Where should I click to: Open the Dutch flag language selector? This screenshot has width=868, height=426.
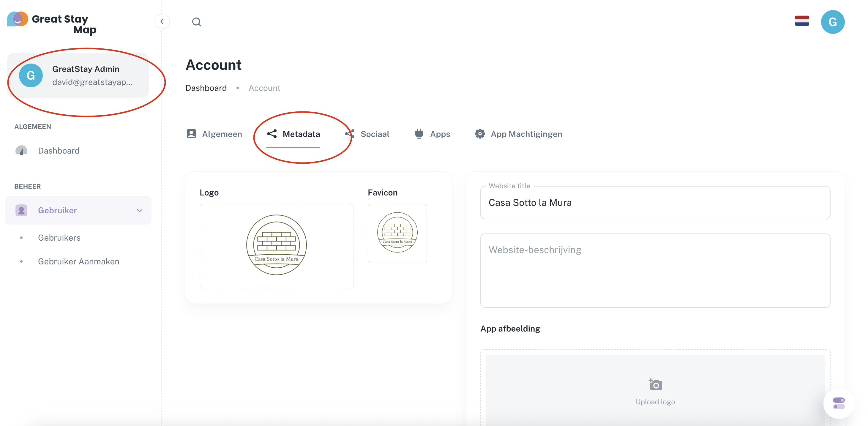pyautogui.click(x=802, y=21)
